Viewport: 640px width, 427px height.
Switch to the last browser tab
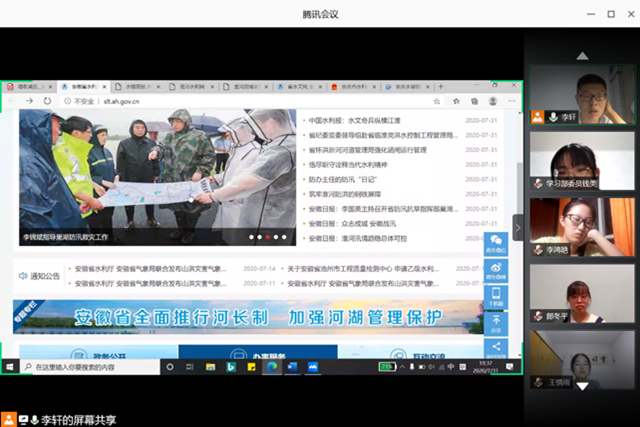tap(405, 87)
